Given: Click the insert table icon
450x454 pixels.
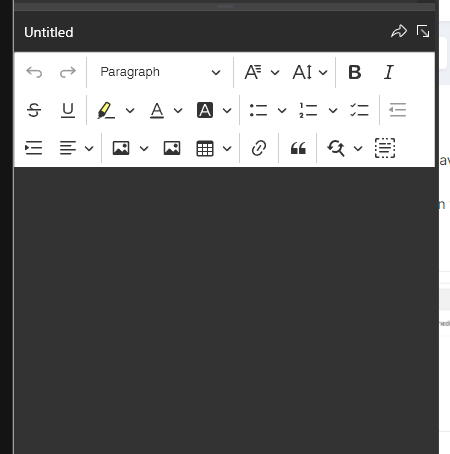Looking at the screenshot, I should pyautogui.click(x=205, y=148).
